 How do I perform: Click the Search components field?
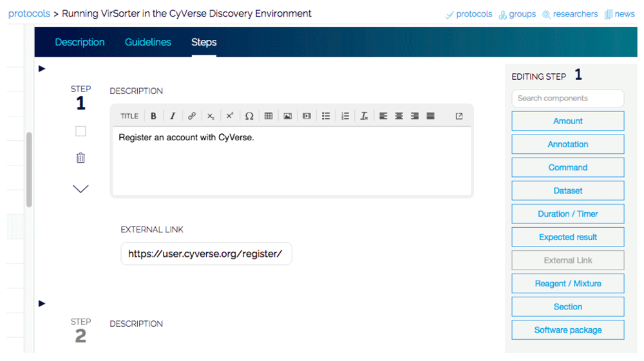pyautogui.click(x=567, y=98)
